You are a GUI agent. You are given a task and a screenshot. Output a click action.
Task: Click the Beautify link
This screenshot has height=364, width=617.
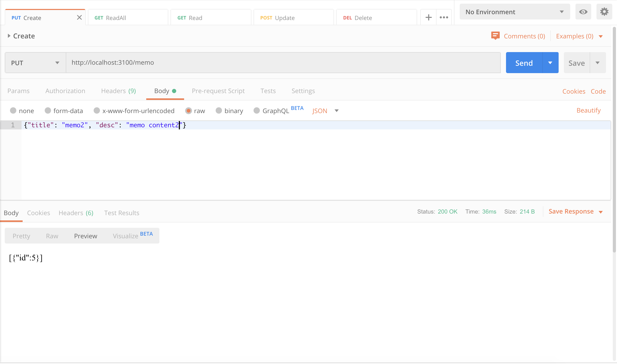click(x=589, y=110)
